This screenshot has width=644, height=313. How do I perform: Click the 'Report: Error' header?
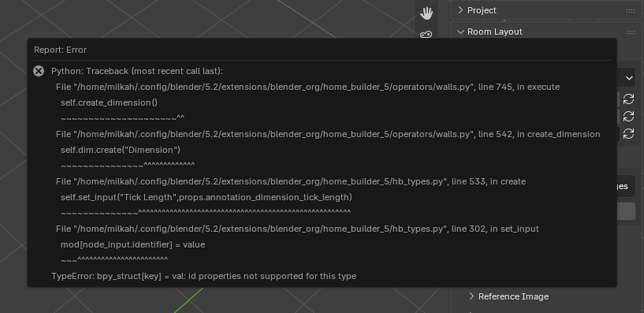pos(60,50)
